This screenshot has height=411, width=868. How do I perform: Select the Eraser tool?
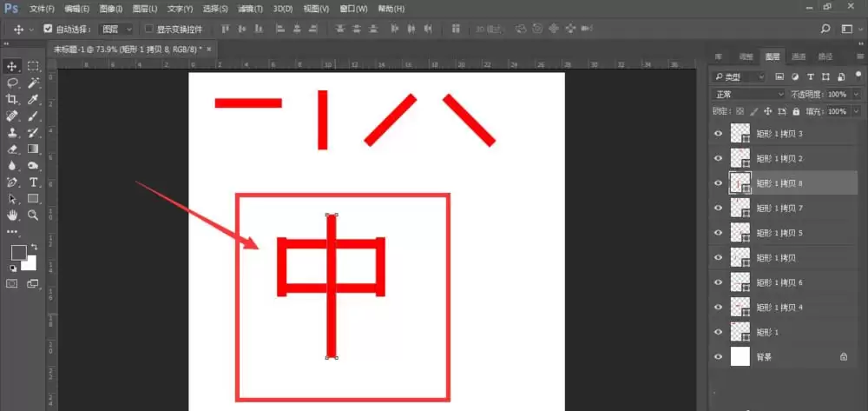click(11, 149)
